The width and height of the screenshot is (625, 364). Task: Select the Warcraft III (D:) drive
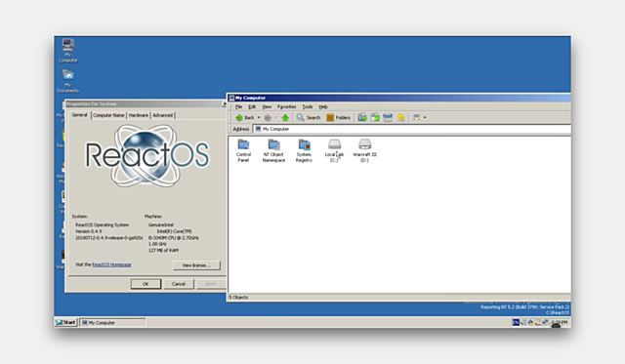(364, 150)
